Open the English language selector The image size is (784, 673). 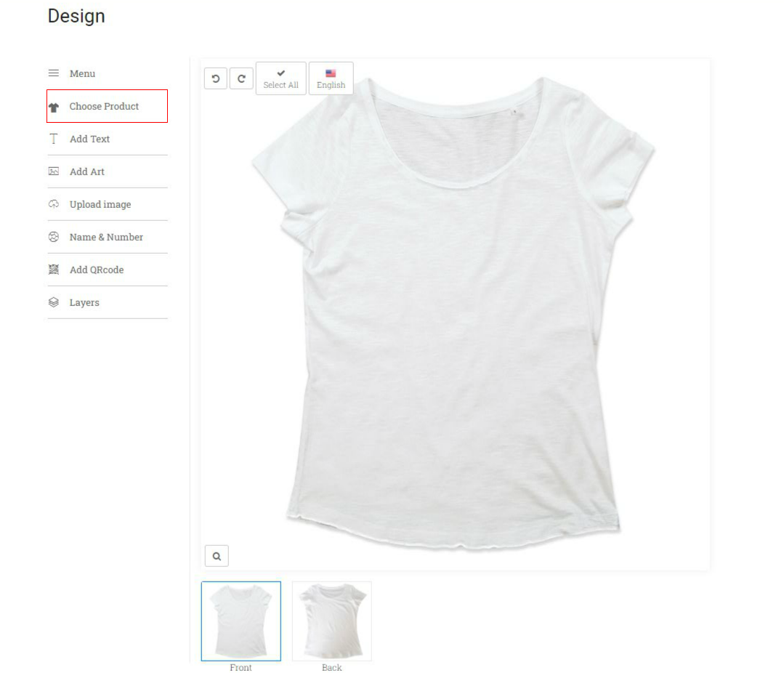coord(331,78)
